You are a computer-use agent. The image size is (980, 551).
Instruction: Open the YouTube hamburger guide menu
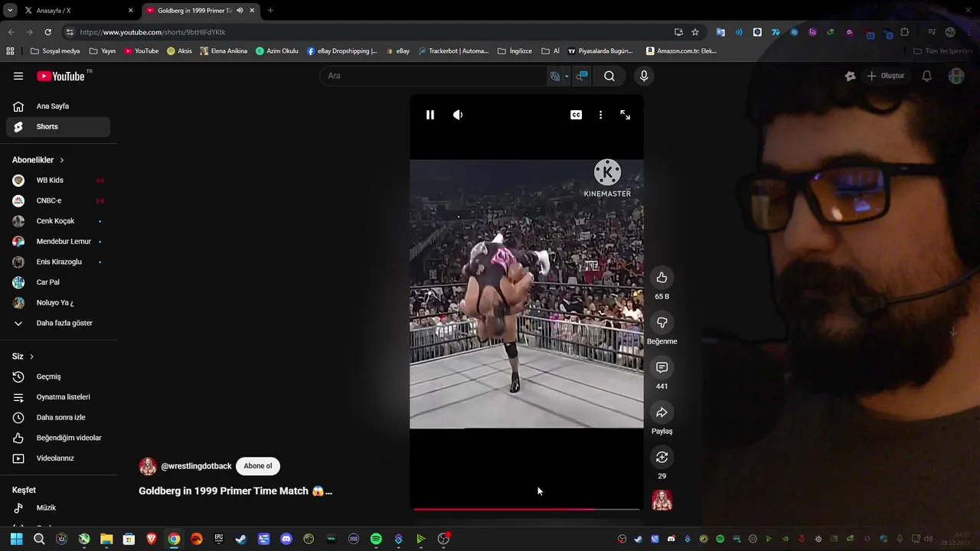tap(18, 76)
